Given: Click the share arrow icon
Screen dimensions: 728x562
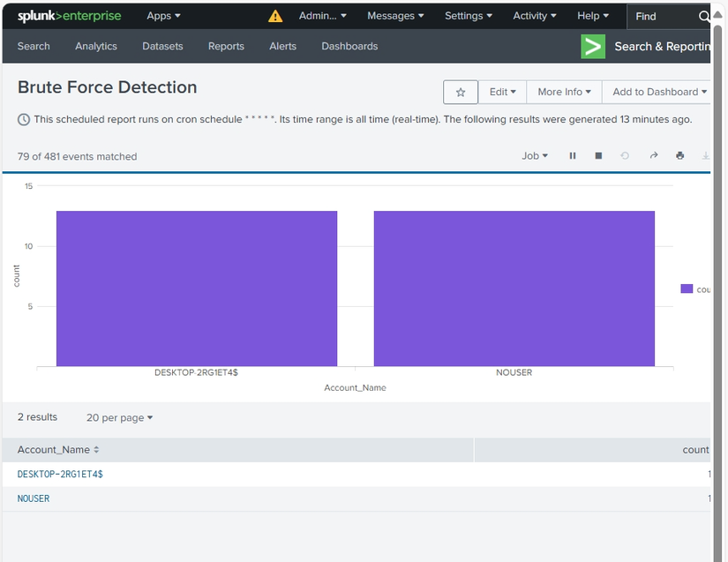Looking at the screenshot, I should point(654,155).
